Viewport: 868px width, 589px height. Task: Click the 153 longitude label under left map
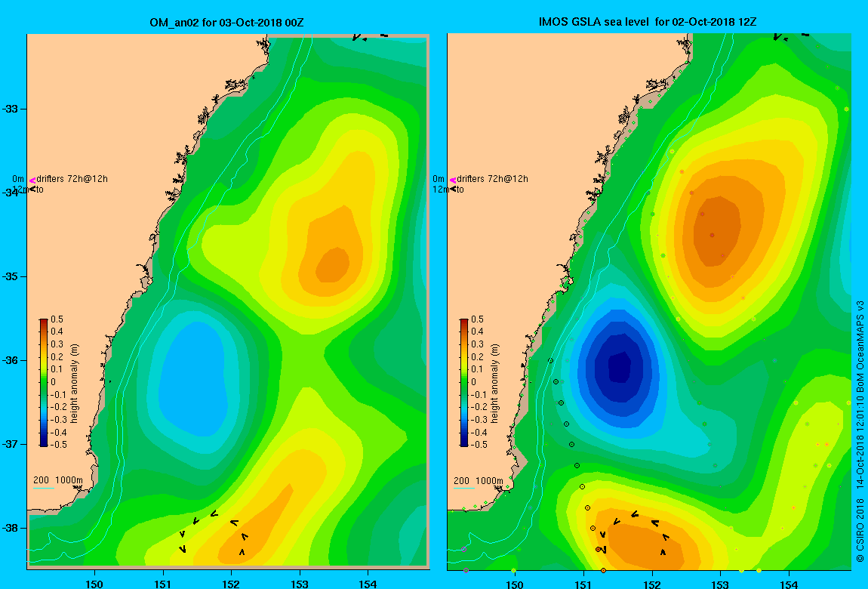300,584
